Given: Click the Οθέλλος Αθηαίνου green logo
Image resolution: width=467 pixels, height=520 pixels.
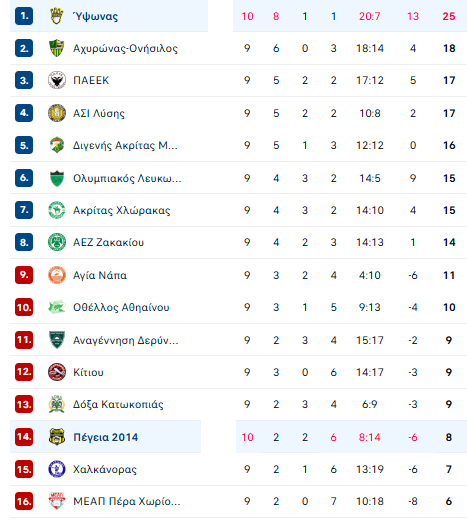Looking at the screenshot, I should pos(57,307).
